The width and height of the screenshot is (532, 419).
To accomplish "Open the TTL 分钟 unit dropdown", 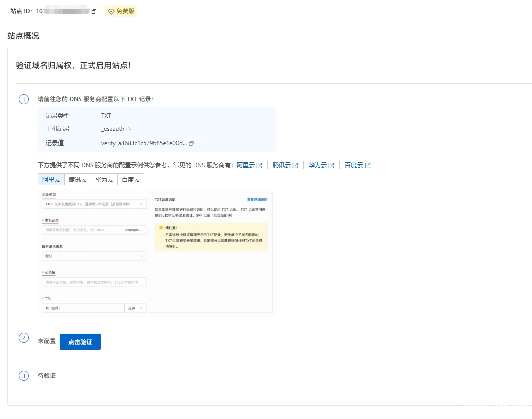I will [135, 308].
